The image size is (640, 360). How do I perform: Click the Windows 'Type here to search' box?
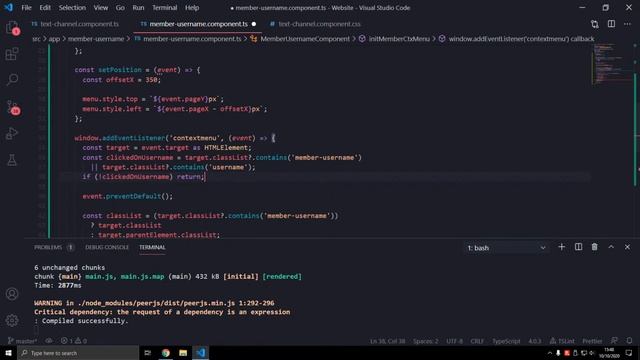click(78, 353)
